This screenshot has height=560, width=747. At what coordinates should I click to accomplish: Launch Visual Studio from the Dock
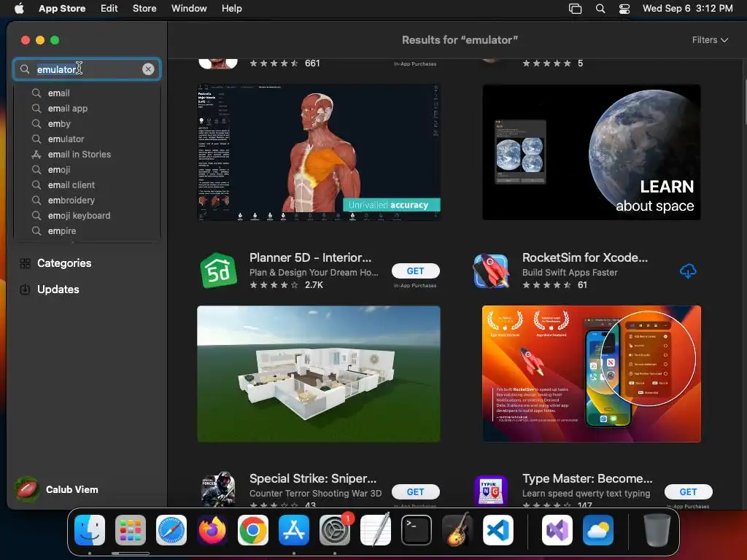pos(557,530)
